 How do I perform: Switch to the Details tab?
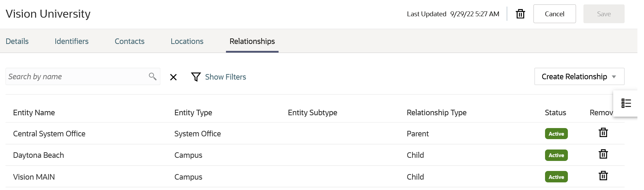(x=17, y=41)
